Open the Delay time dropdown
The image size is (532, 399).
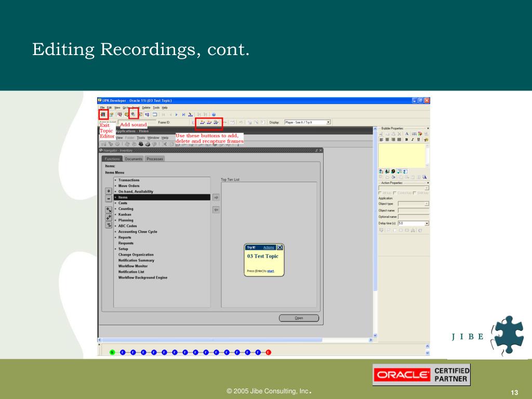pyautogui.click(x=427, y=223)
